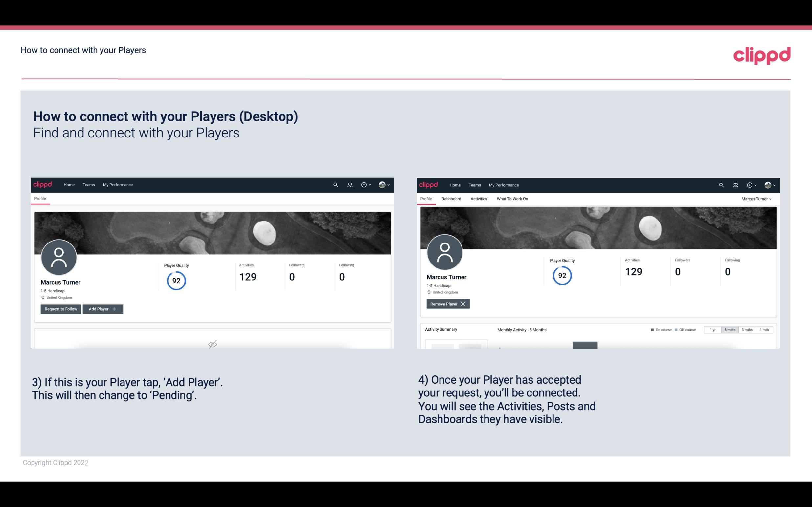Click the search icon in right screenshot
This screenshot has width=812, height=507.
coord(720,185)
